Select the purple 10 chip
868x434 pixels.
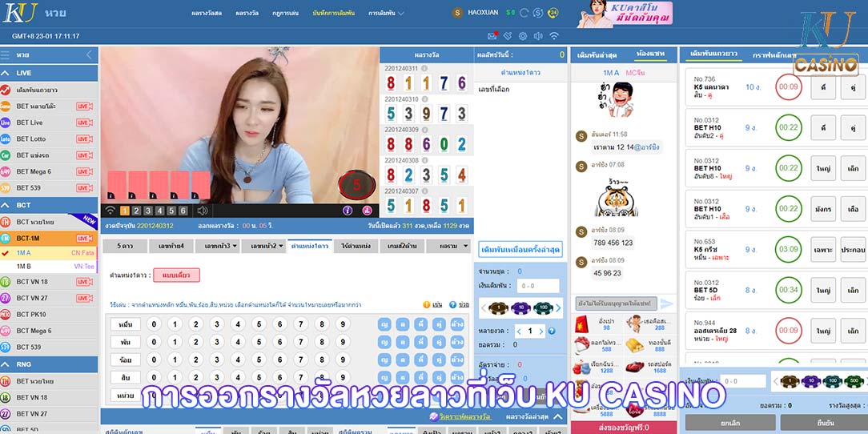click(521, 308)
